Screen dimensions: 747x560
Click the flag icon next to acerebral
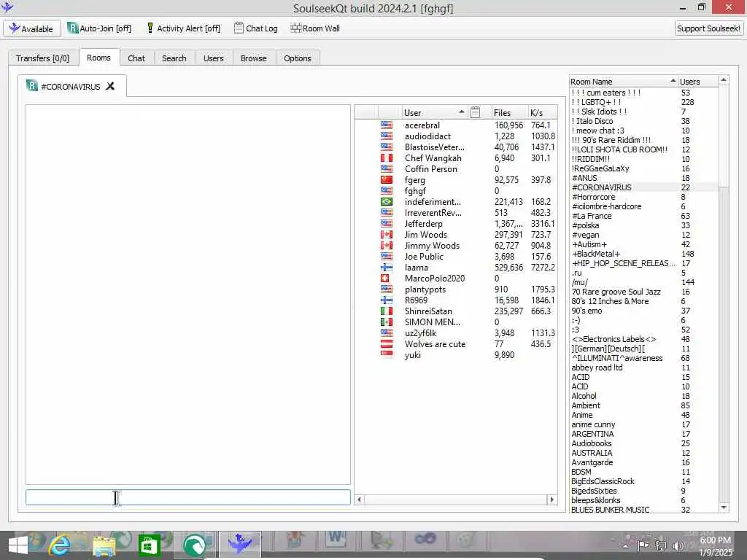click(x=387, y=125)
